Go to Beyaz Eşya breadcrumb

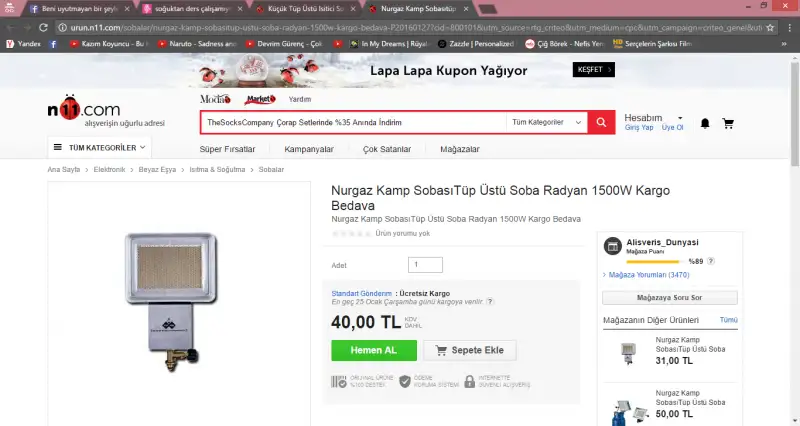coord(157,169)
